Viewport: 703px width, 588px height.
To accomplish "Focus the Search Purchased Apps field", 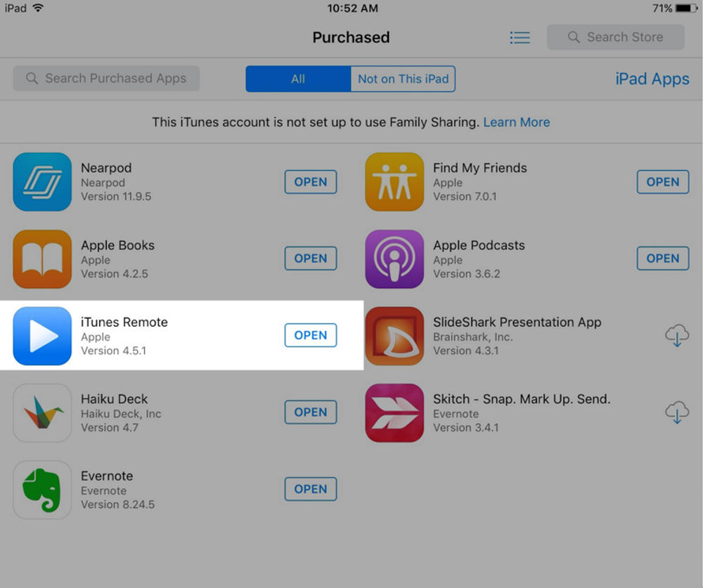I will point(106,79).
